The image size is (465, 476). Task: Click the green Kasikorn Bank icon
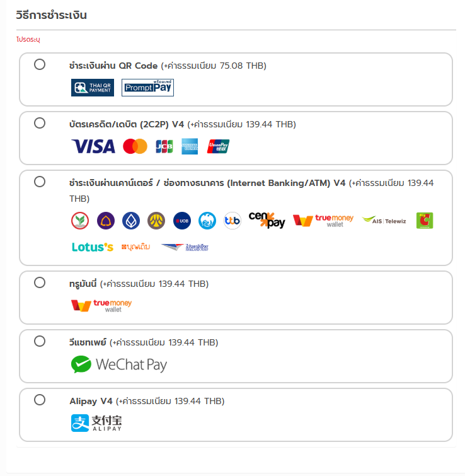point(80,221)
